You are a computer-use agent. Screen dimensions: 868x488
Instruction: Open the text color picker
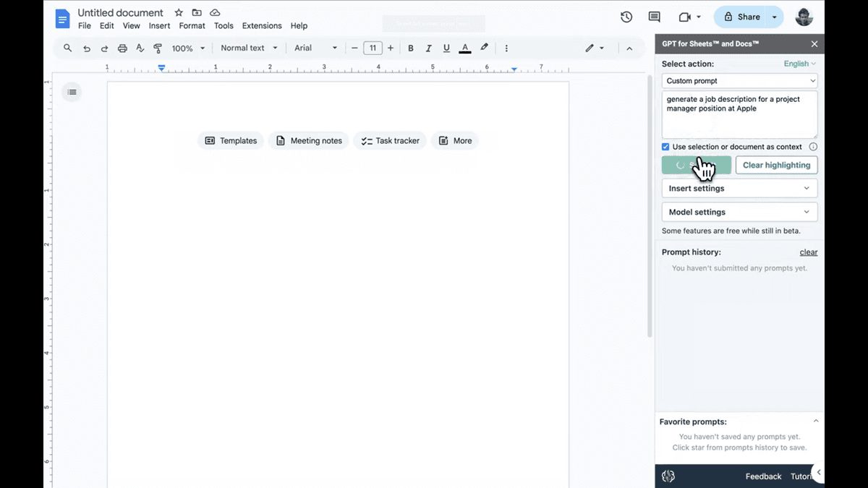click(x=464, y=48)
